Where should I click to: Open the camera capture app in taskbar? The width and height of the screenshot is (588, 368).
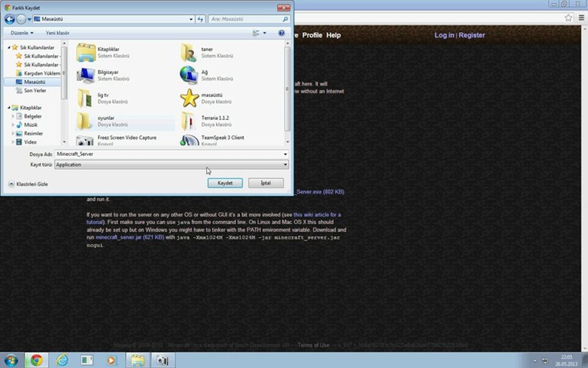pos(162,360)
